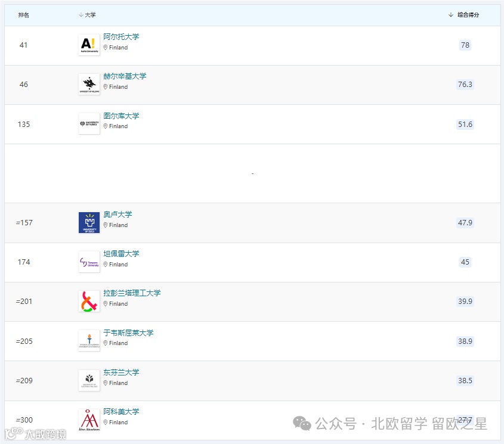504x444 pixels.
Task: Select the Tampere University logo
Action: click(x=88, y=261)
